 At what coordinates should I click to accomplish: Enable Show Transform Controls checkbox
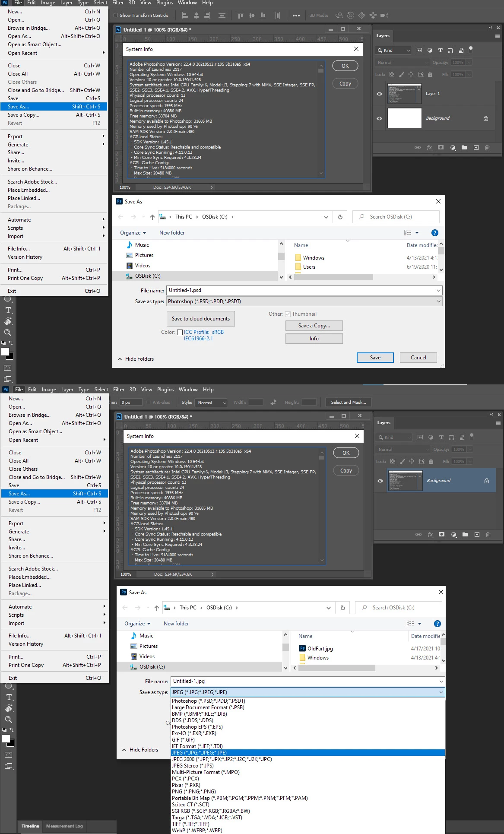coord(116,15)
